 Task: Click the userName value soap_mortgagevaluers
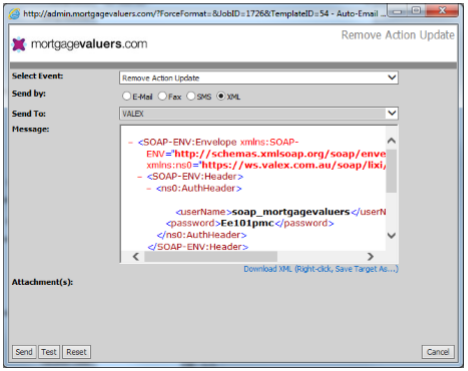tap(291, 212)
